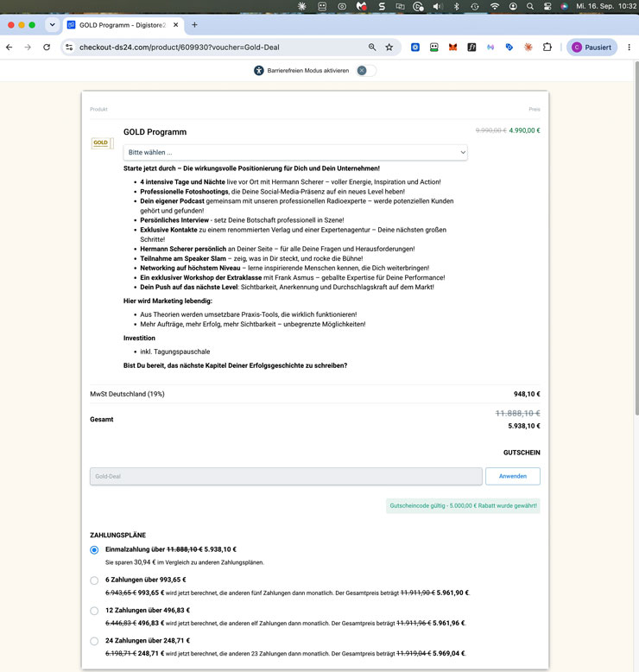Open the MetaMask fox extension

point(453,48)
